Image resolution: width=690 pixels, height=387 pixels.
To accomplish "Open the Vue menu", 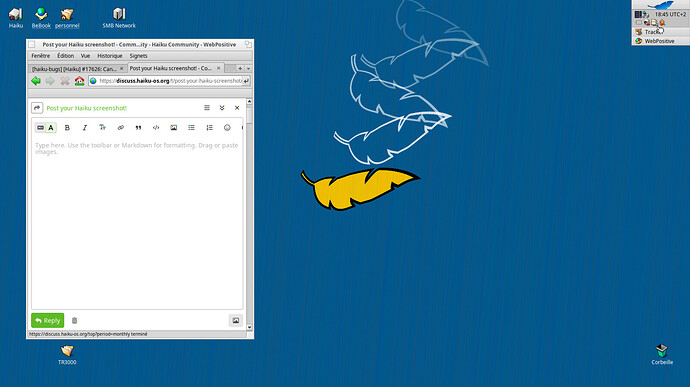I will click(85, 56).
